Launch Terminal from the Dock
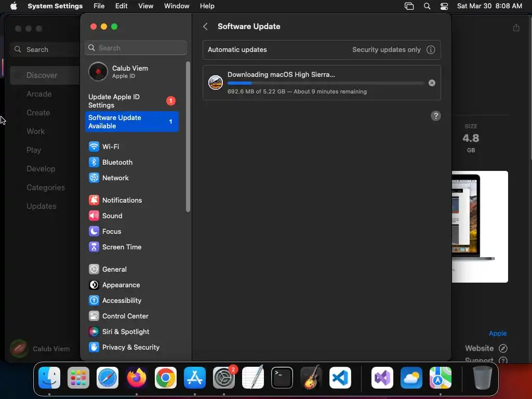Viewport: 532px width, 399px height. (x=282, y=378)
